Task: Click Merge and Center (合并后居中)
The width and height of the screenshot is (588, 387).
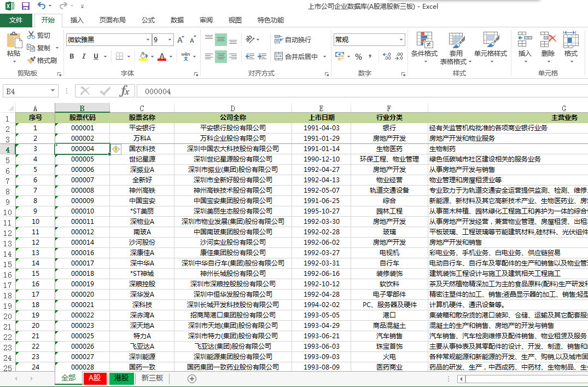Action: click(x=296, y=57)
